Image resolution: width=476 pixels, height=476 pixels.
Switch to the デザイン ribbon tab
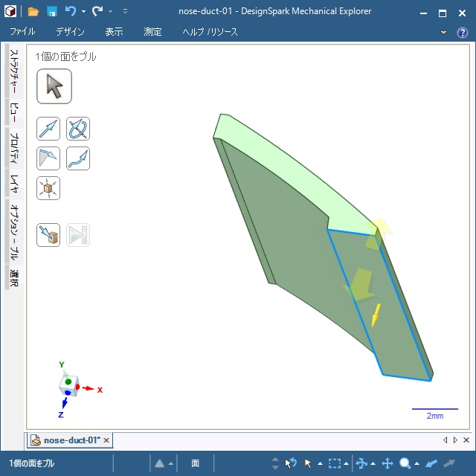(70, 32)
